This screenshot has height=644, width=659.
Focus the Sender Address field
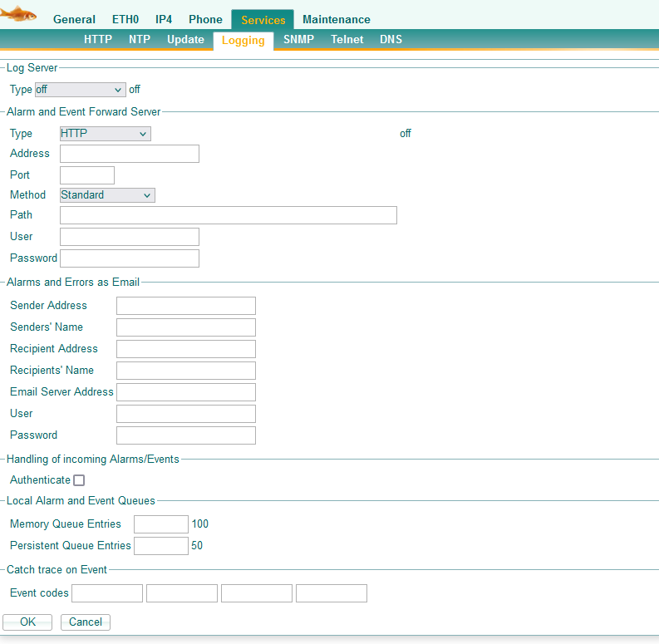click(x=186, y=306)
